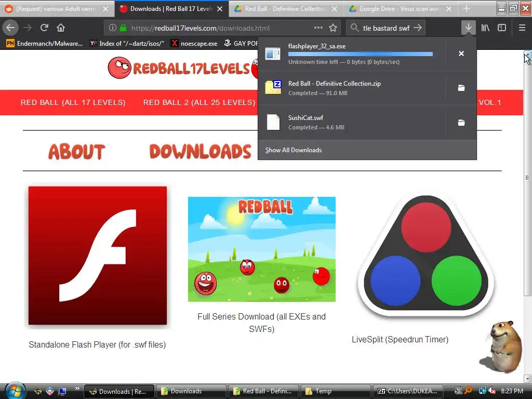Viewport: 532px width, 399px height.
Task: Switch to Red Ball - Definitive Collection tab
Action: (285, 9)
